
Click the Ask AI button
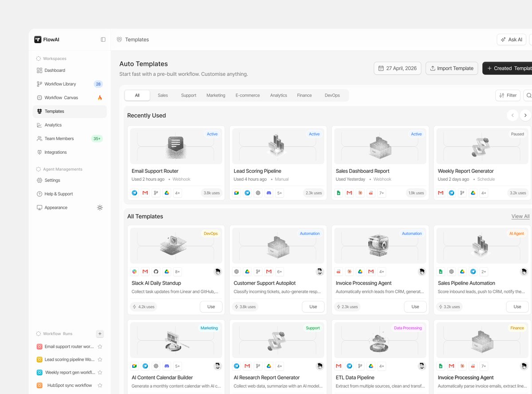[511, 39]
